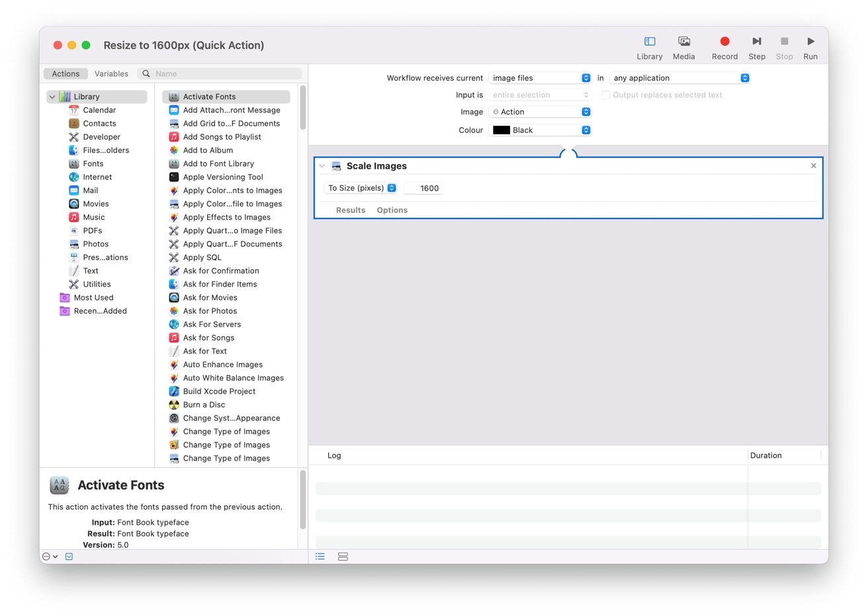Collapse the Scale Images action chevron

[322, 166]
